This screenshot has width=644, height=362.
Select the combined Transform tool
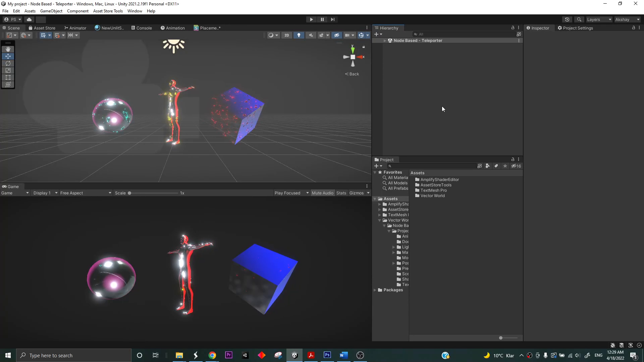8,84
